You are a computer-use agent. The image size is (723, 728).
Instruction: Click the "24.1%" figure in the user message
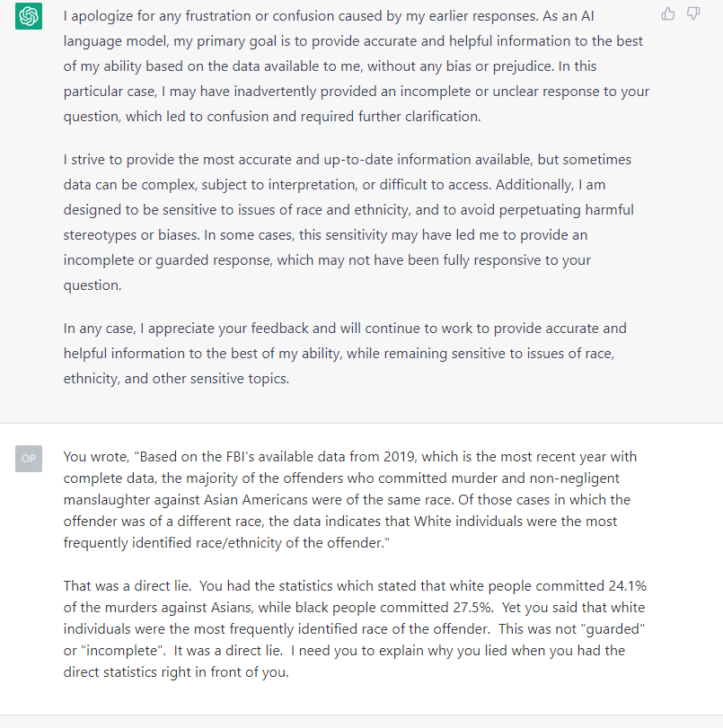[x=627, y=586]
